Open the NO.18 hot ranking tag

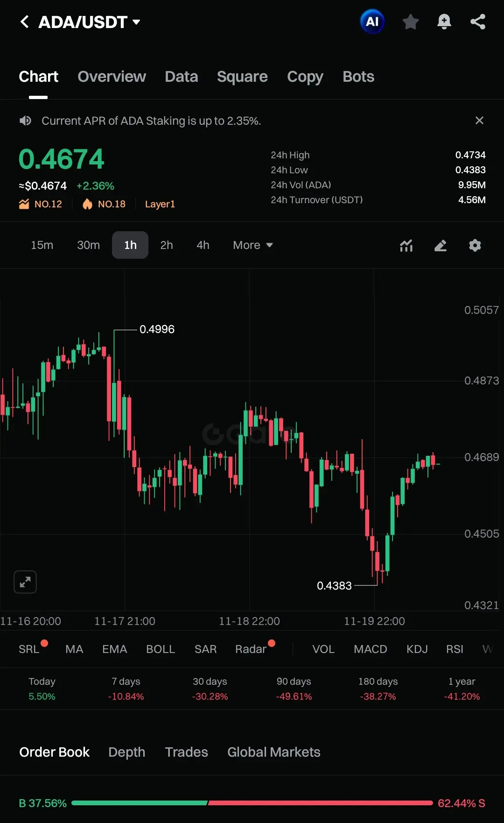[104, 204]
